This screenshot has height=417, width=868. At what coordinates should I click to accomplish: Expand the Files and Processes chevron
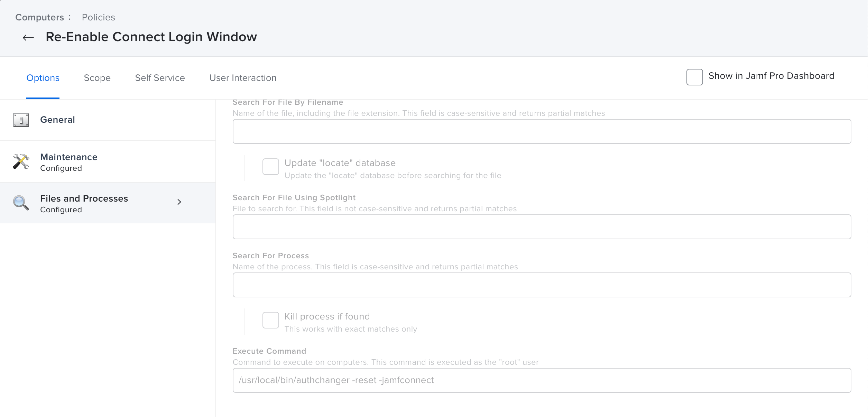click(179, 202)
